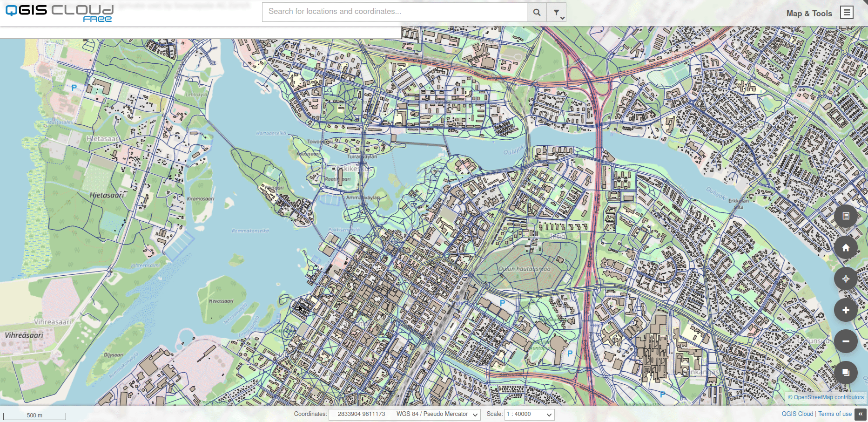Zoom out with the minus button

pyautogui.click(x=846, y=341)
